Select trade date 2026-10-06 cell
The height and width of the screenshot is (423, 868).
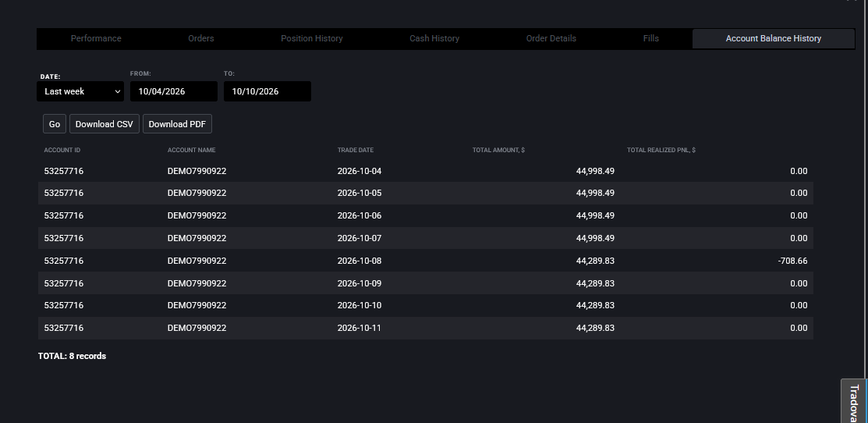coord(360,215)
